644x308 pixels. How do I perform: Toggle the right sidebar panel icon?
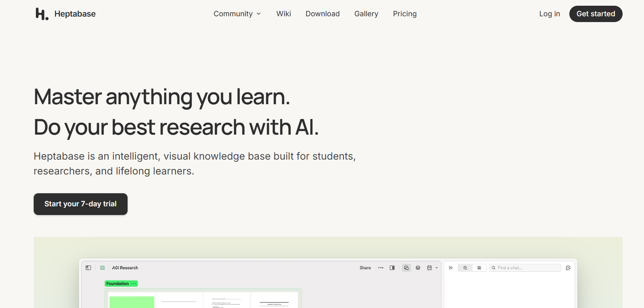(x=392, y=268)
